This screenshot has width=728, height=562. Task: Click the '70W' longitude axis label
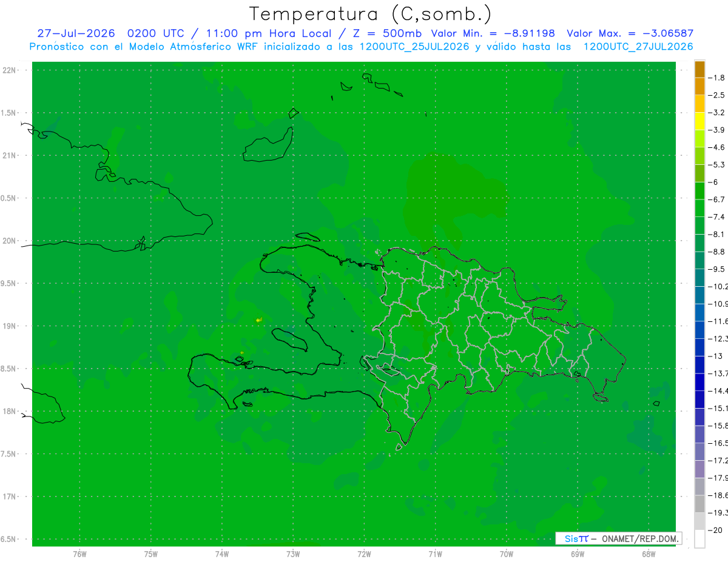[x=507, y=554]
